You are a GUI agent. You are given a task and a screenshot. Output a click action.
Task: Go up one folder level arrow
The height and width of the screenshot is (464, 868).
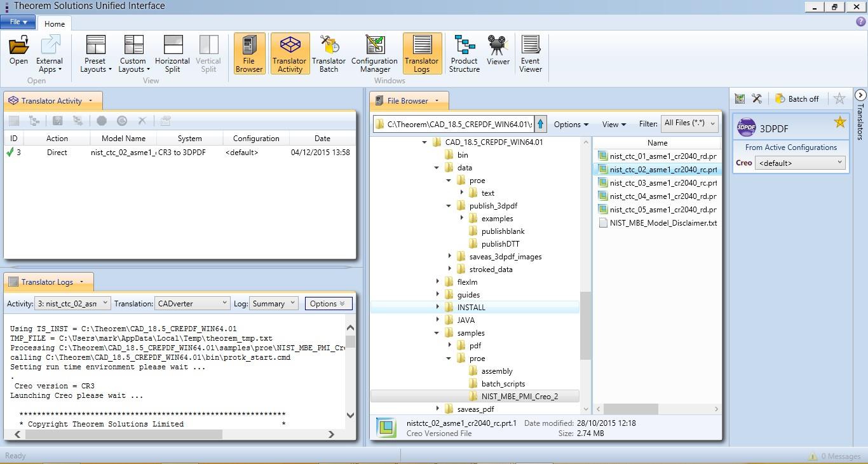[541, 124]
